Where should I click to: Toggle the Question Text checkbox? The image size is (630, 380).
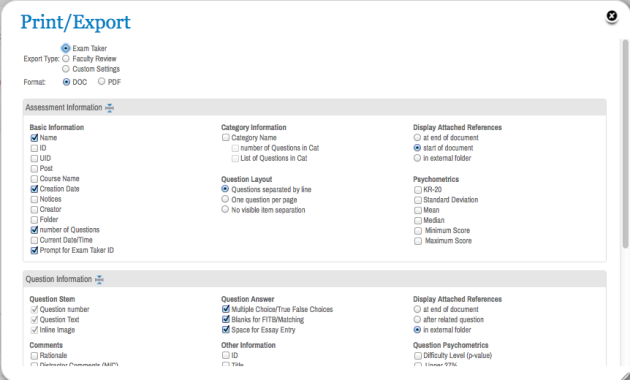35,320
